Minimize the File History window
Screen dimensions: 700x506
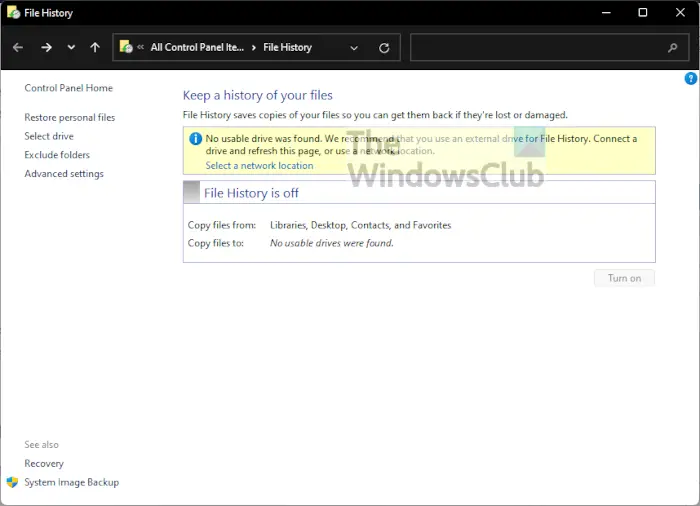coord(606,13)
